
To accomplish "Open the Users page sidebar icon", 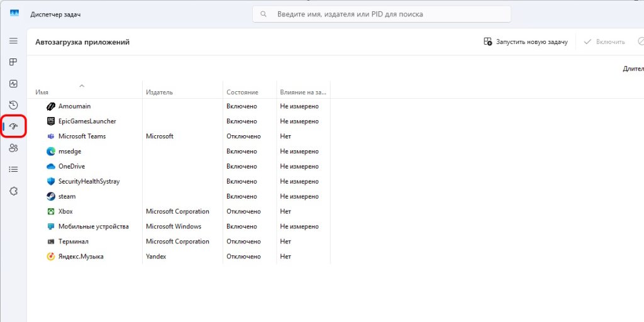I will coord(14,148).
